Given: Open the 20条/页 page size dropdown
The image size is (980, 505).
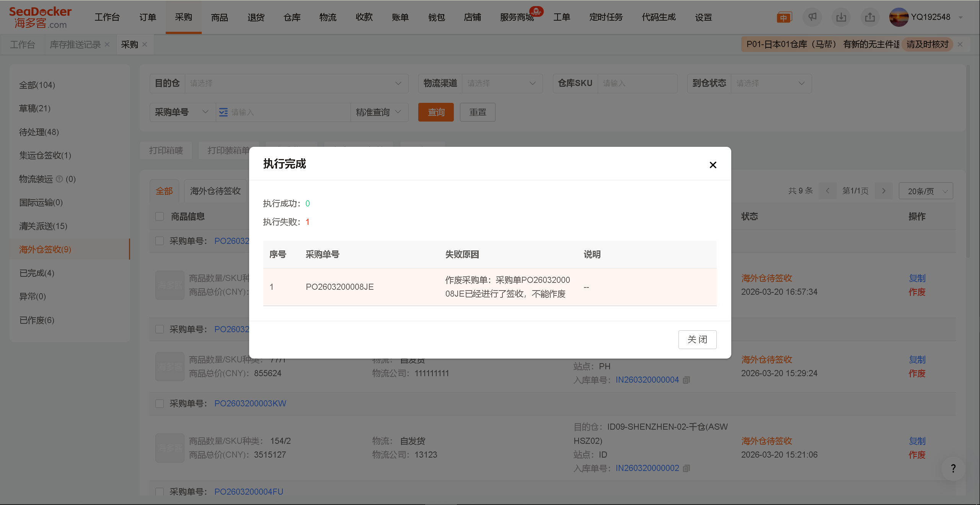Looking at the screenshot, I should pyautogui.click(x=926, y=190).
